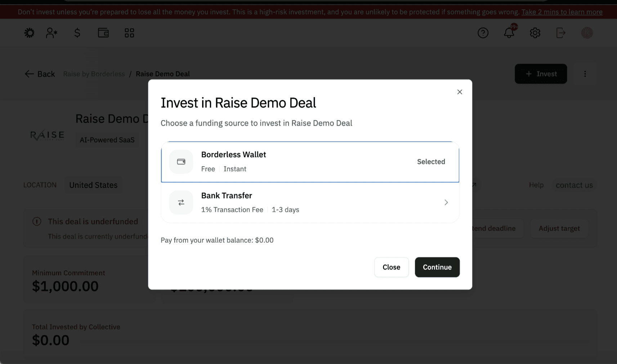Click the transfer arrows icon beside Bank Transfer

tap(181, 202)
